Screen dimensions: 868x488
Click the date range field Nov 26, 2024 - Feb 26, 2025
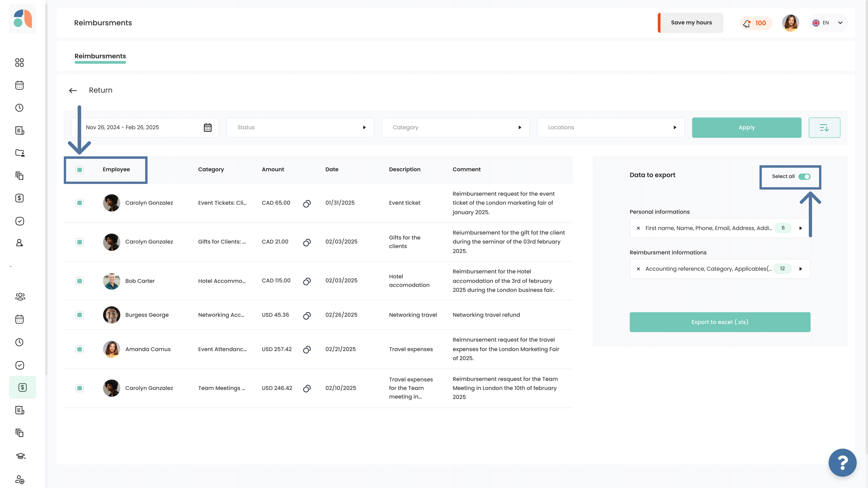[145, 127]
